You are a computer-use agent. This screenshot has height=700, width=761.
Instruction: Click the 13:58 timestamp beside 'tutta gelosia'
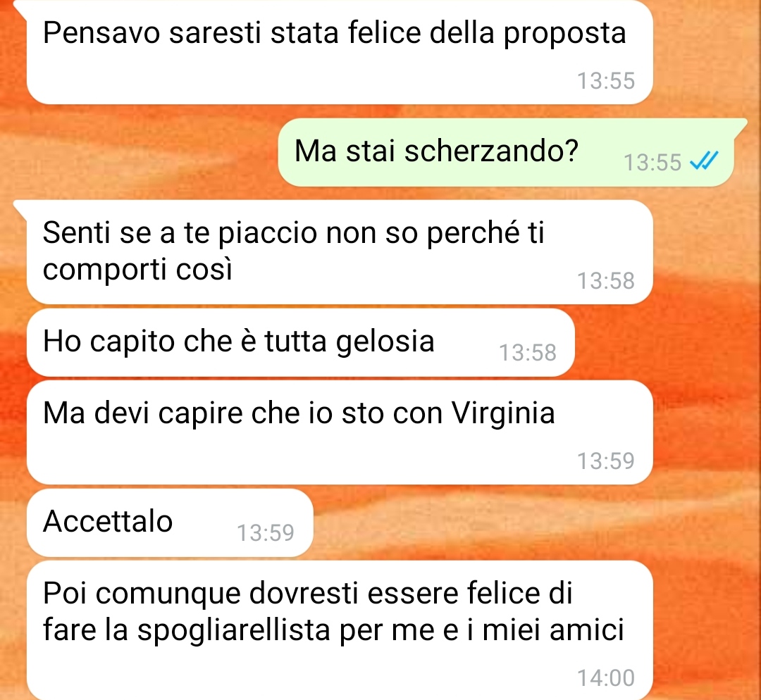click(528, 353)
